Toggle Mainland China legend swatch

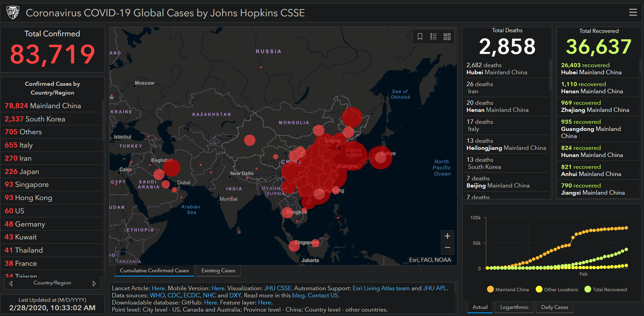[490, 289]
